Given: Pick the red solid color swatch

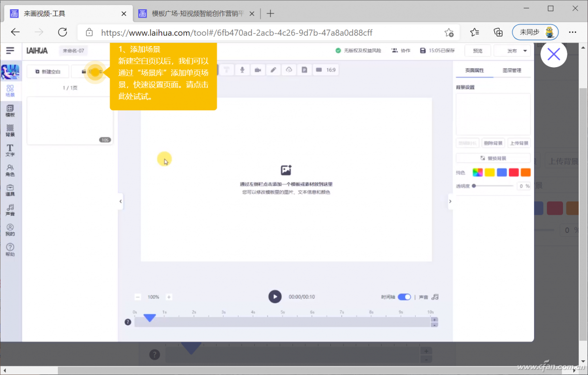Looking at the screenshot, I should 514,173.
